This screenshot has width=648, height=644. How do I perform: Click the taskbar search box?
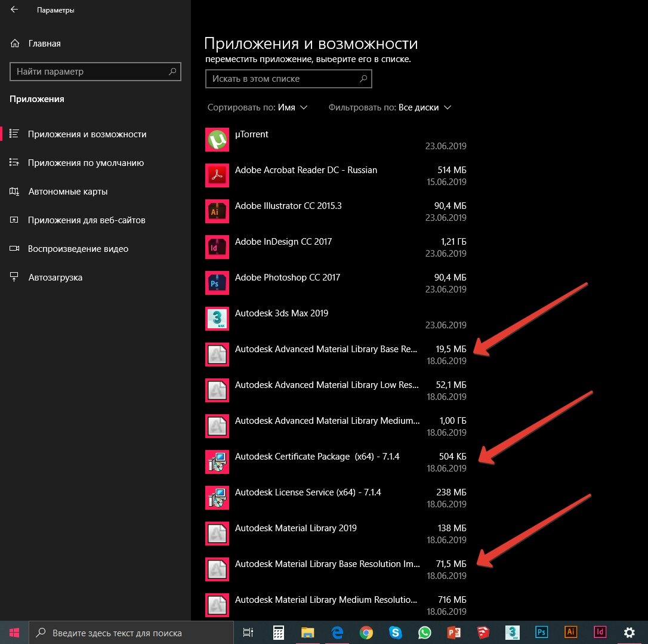click(131, 633)
